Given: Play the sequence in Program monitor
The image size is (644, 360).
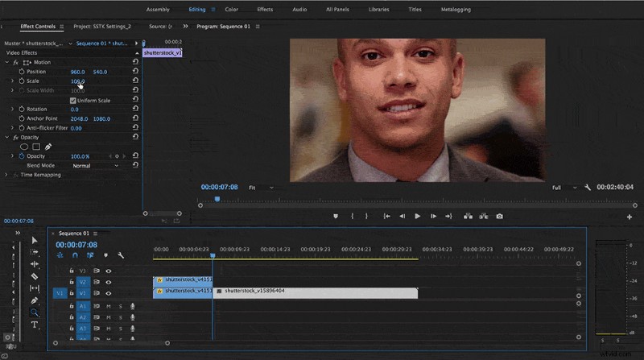Looking at the screenshot, I should (417, 216).
